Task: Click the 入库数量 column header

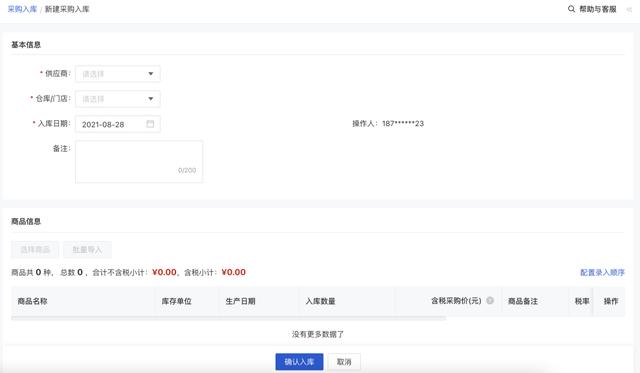Action: (x=320, y=301)
